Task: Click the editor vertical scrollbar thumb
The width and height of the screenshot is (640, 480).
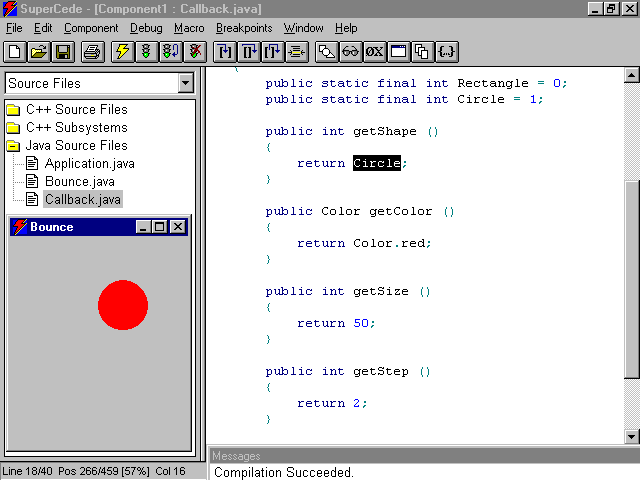Action: 631,280
